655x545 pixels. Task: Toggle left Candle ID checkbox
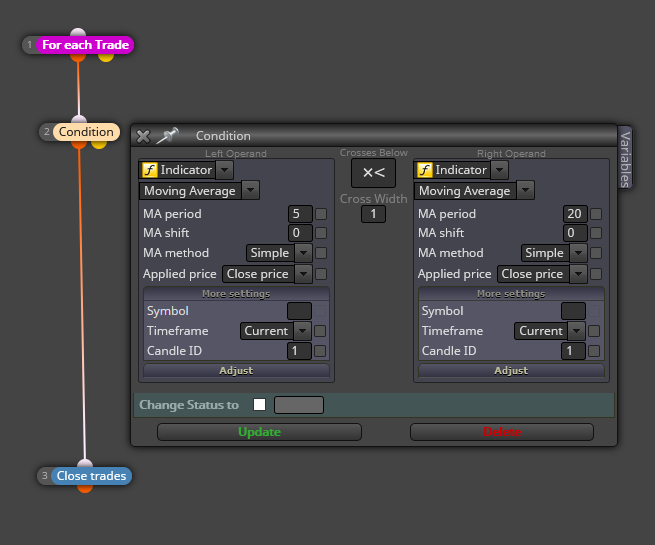pos(320,351)
